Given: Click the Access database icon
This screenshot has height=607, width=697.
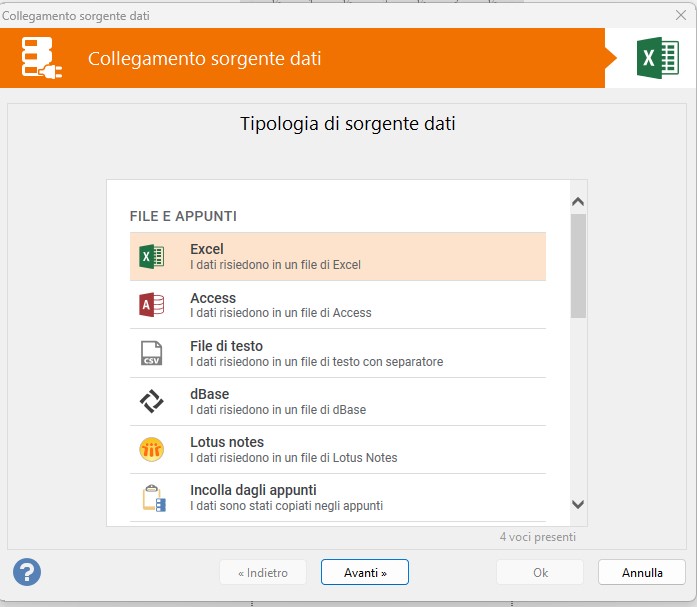Looking at the screenshot, I should (x=152, y=305).
